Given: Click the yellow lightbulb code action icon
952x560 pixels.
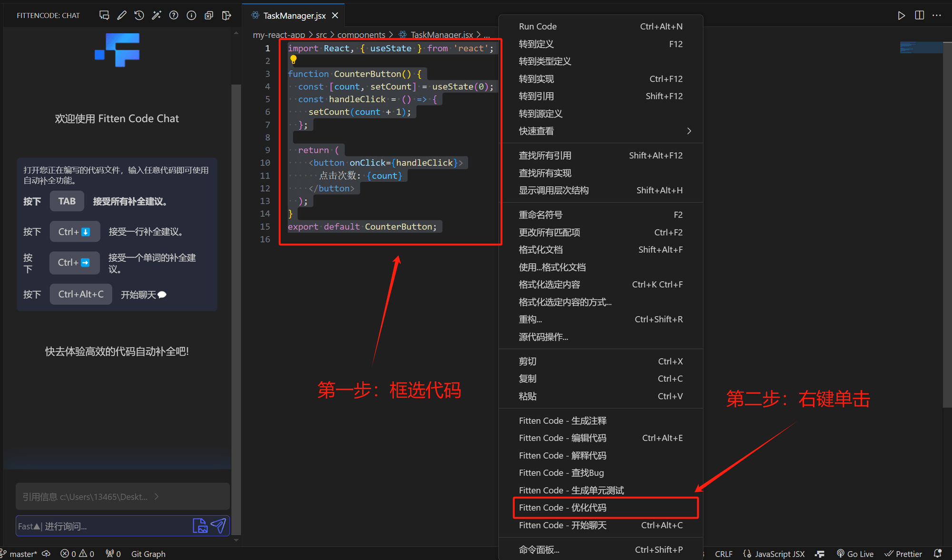Looking at the screenshot, I should 293,59.
